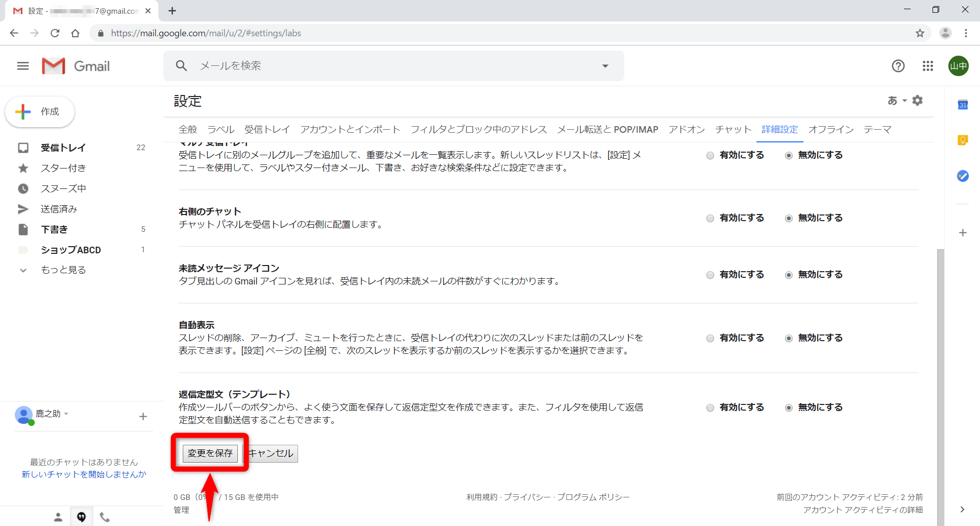Open アカウント アクティビティの詳細 link
The image size is (980, 526).
click(863, 510)
